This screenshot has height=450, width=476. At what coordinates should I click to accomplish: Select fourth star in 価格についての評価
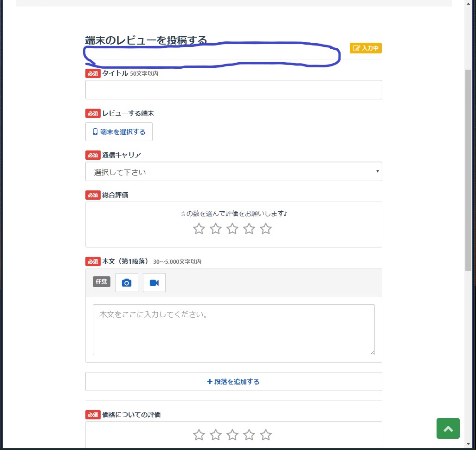[x=249, y=435]
